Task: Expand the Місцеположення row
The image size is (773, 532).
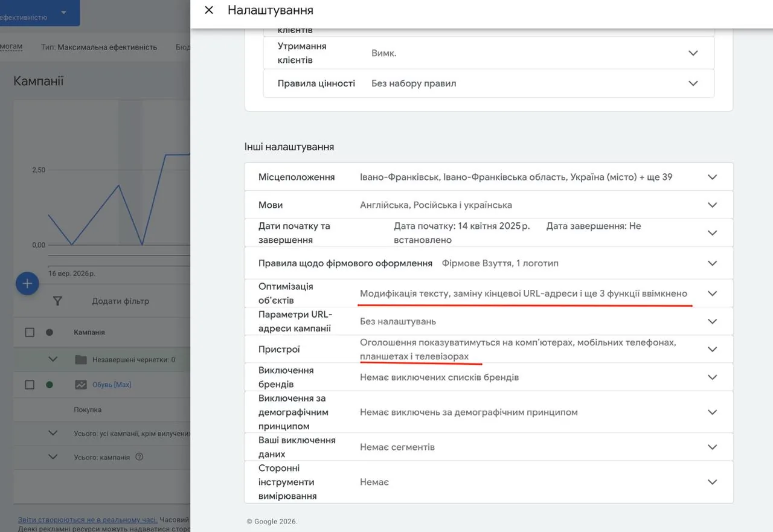Action: 713,177
